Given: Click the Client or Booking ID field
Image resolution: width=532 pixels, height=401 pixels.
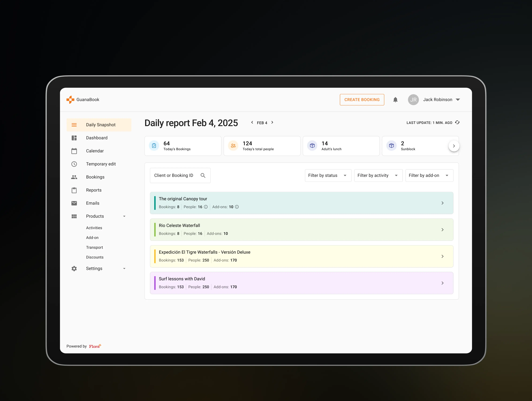Looking at the screenshot, I should pos(174,176).
